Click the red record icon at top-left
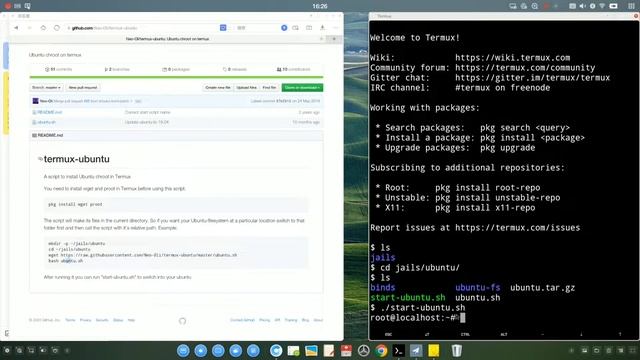 (x=7, y=6)
